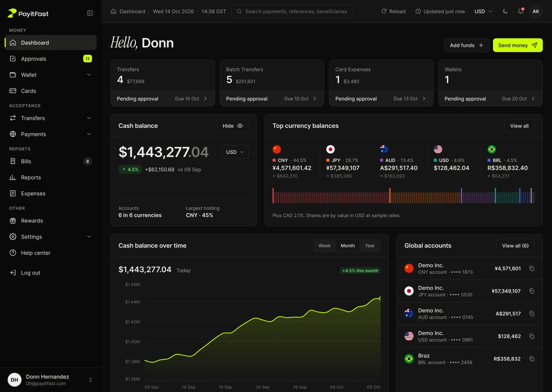Collapse the sidebar with panel icon
This screenshot has width=552, height=392.
(90, 13)
